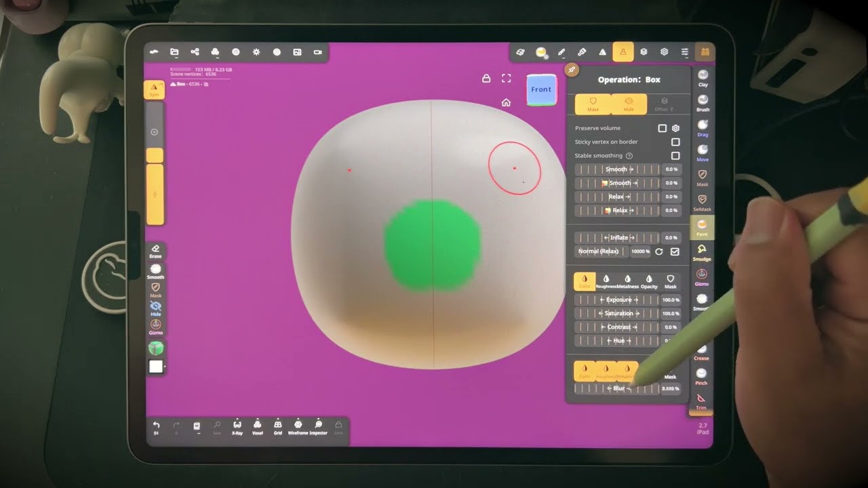Image resolution: width=868 pixels, height=488 pixels.
Task: Select the Move tool
Action: 703,153
